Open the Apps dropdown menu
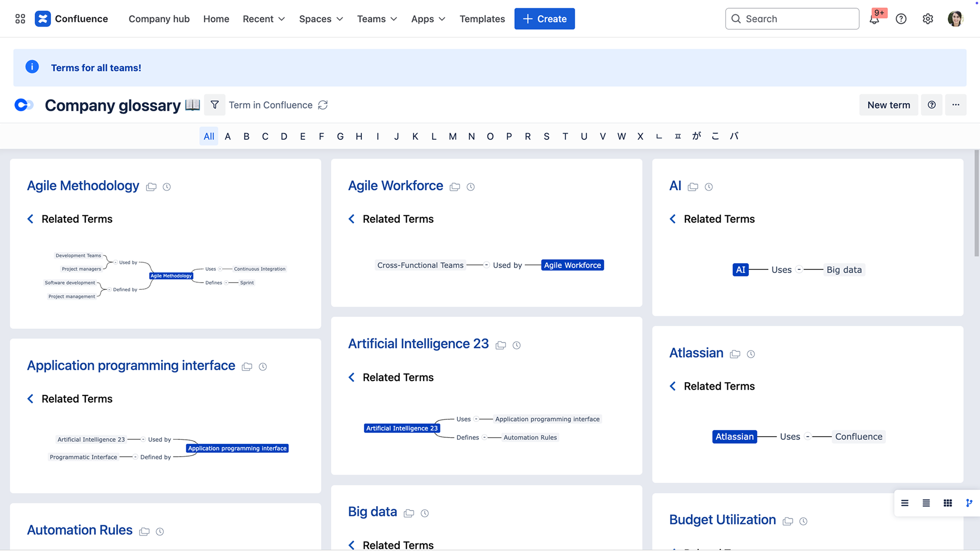 pyautogui.click(x=428, y=19)
